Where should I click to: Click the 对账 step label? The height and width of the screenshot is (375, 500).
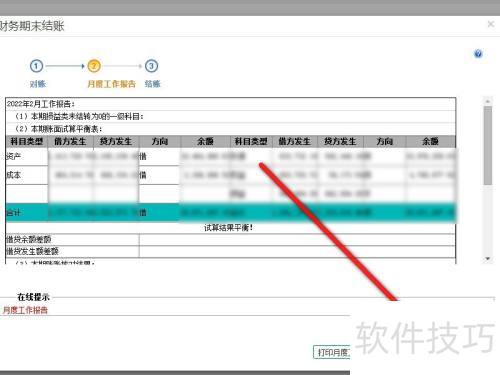point(37,84)
